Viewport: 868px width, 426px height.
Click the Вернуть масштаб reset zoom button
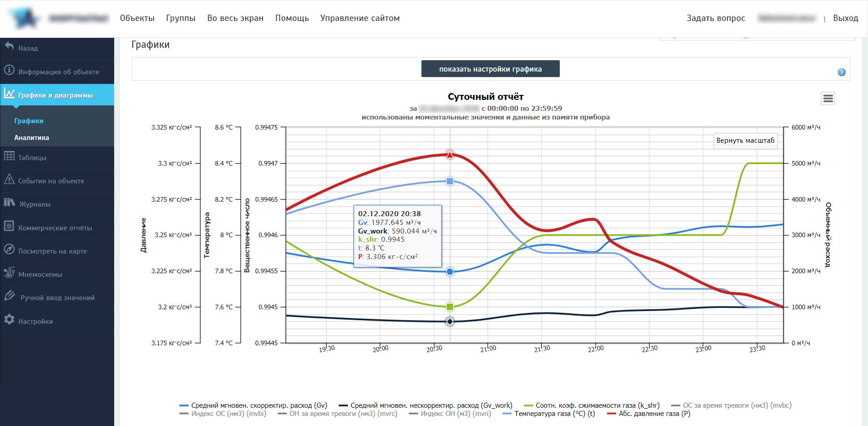pyautogui.click(x=745, y=140)
